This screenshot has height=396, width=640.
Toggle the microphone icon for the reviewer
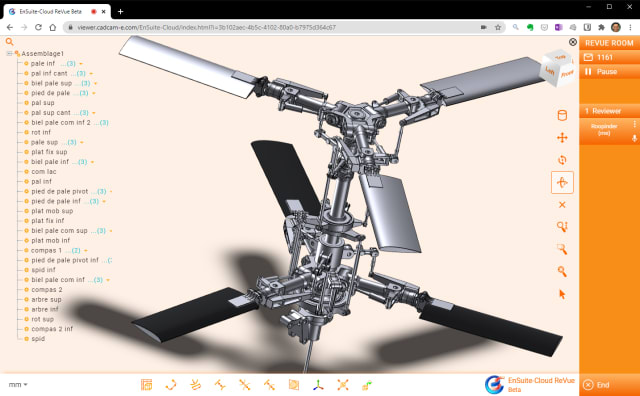tap(634, 138)
